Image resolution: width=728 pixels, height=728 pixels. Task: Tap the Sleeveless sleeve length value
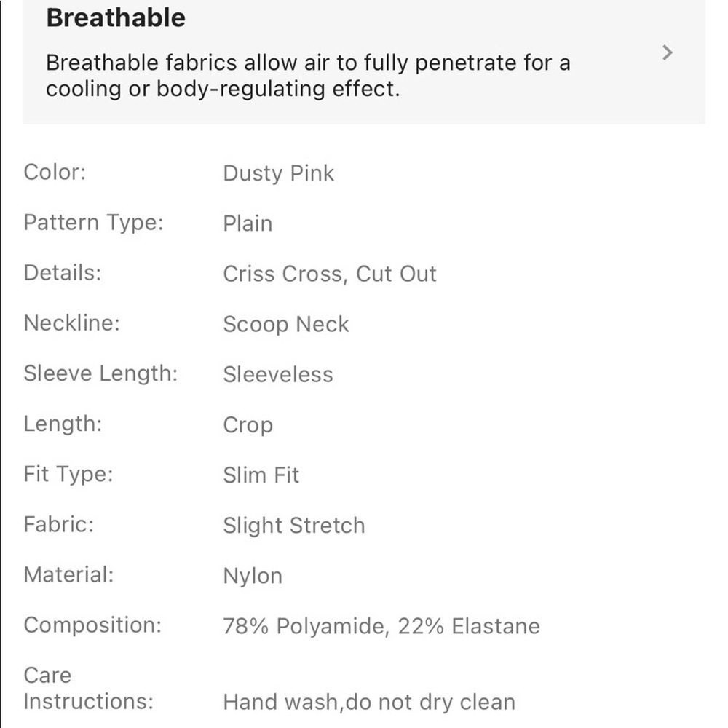coord(277,374)
